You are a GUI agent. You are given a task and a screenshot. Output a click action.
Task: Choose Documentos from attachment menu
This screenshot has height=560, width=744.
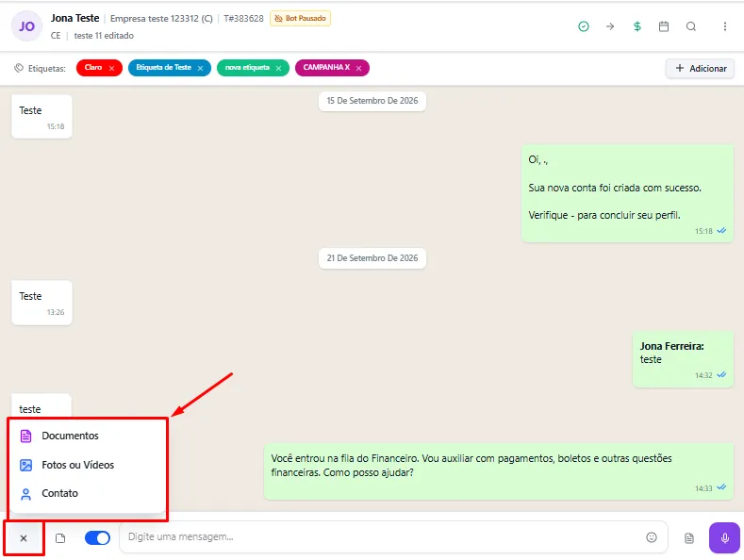(x=89, y=436)
